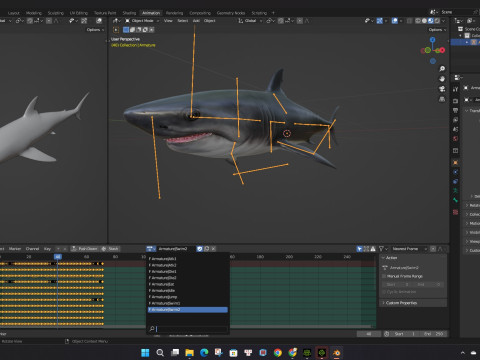The width and height of the screenshot is (480, 360).
Task: Open the Object properties orange square tab
Action: coord(455,162)
